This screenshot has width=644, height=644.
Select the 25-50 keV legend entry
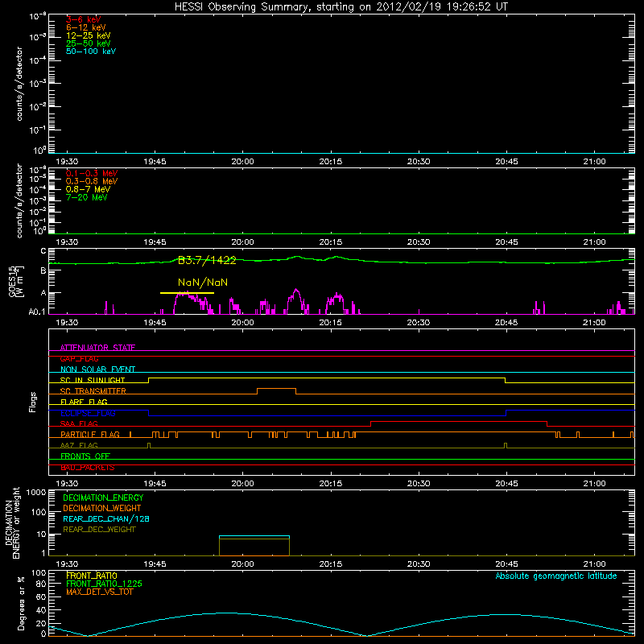coord(89,43)
